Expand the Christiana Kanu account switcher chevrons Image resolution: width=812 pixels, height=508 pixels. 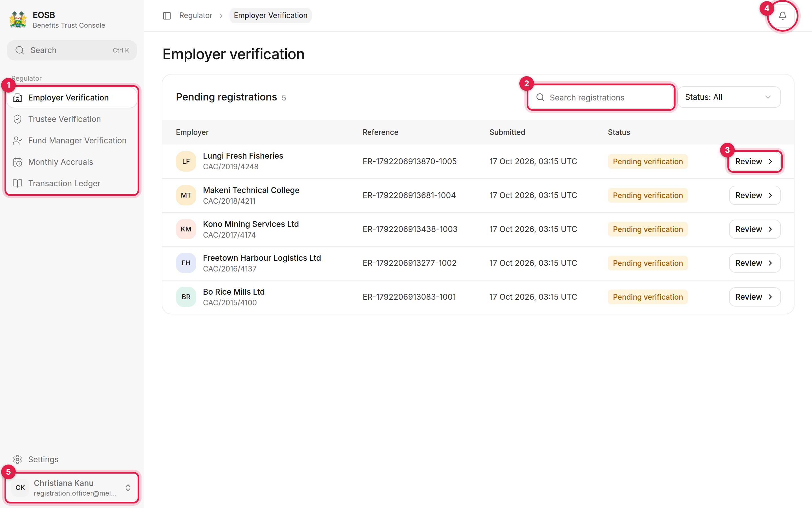128,488
